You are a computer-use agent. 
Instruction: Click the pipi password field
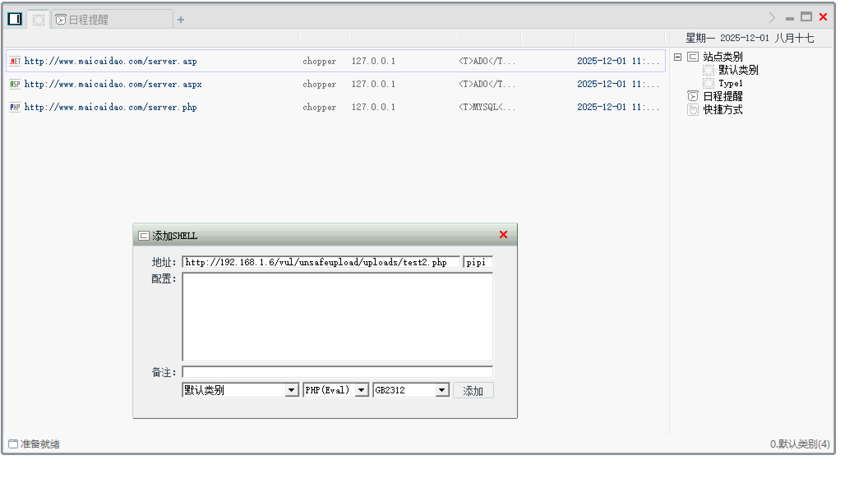[x=478, y=262]
